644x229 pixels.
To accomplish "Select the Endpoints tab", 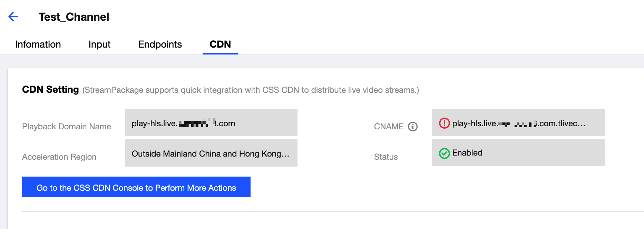I will (x=160, y=44).
